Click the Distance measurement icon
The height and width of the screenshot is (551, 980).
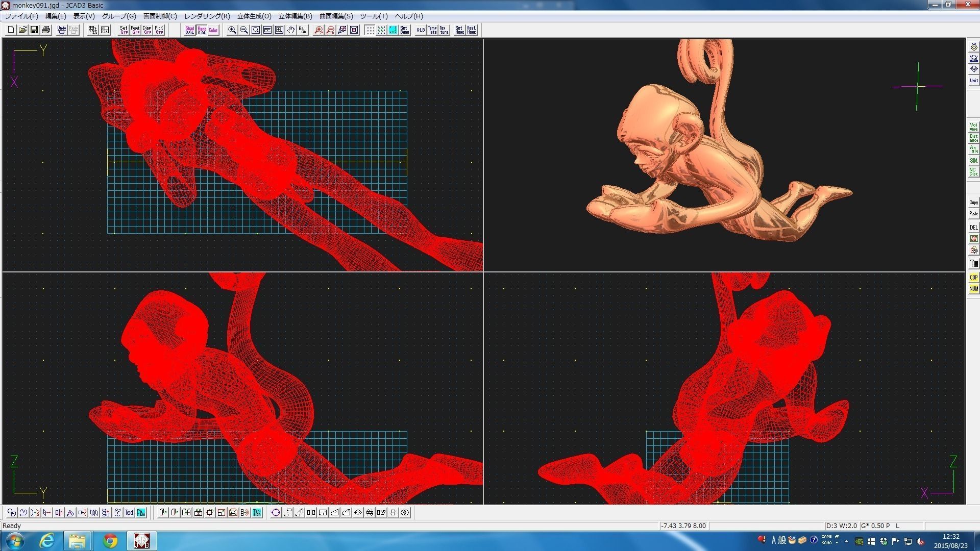click(973, 138)
